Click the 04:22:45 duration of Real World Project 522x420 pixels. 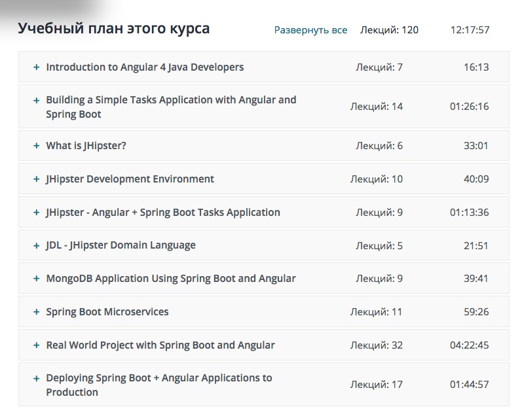[x=469, y=345]
